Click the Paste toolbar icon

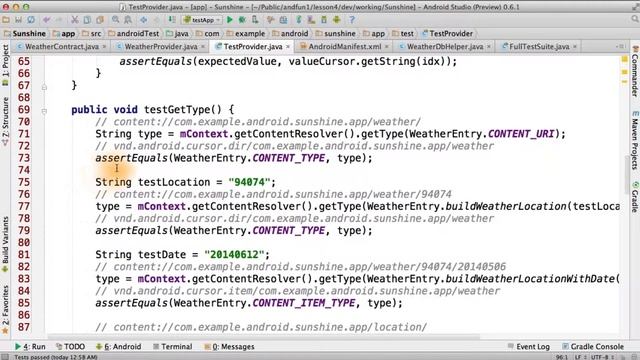[x=100, y=20]
